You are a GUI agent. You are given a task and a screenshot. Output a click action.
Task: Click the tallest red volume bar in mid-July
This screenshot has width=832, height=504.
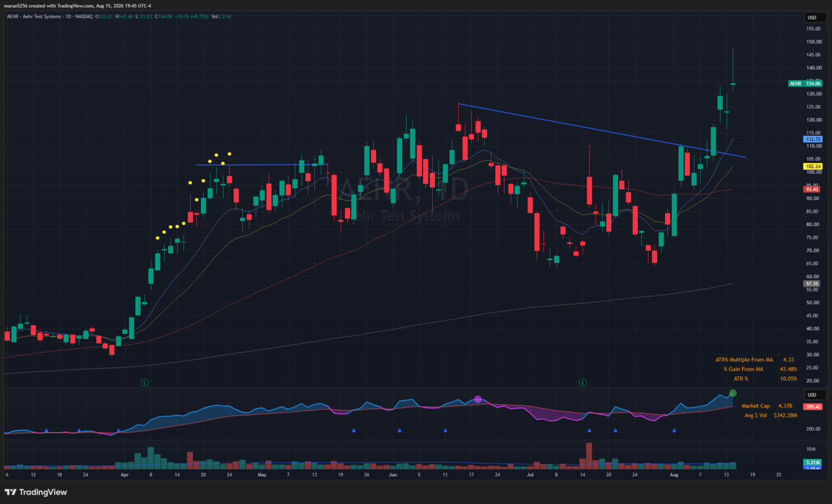[589, 455]
